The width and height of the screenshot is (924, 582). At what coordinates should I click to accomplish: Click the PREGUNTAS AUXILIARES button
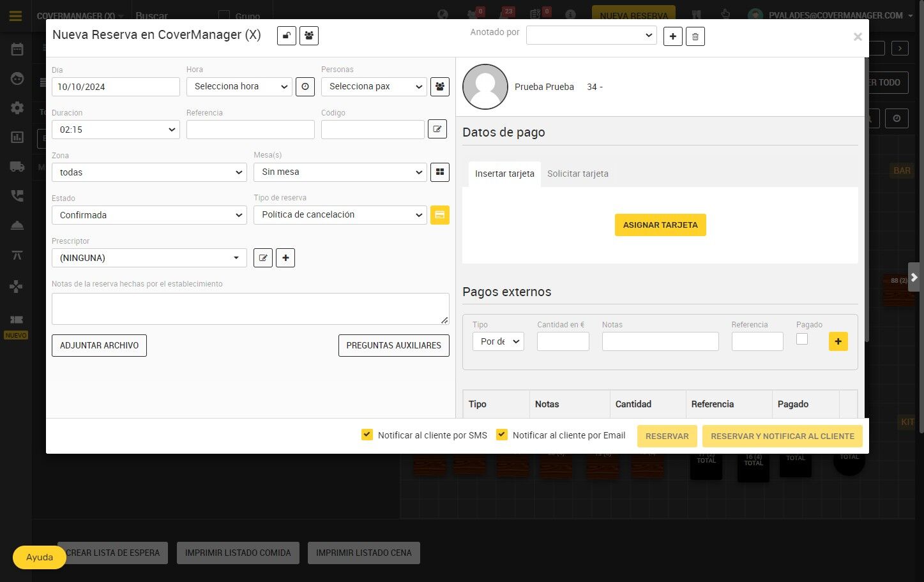(394, 345)
